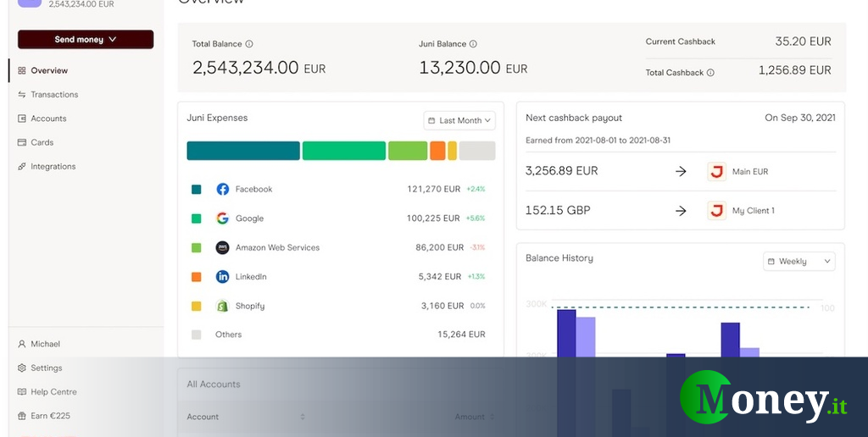Click the LinkedIn orange color swatch

(x=196, y=277)
